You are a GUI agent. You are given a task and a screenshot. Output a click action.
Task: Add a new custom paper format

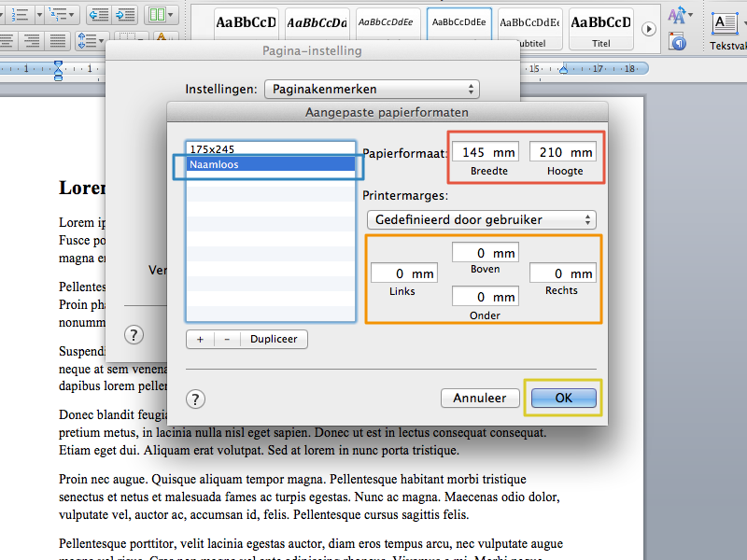click(200, 339)
